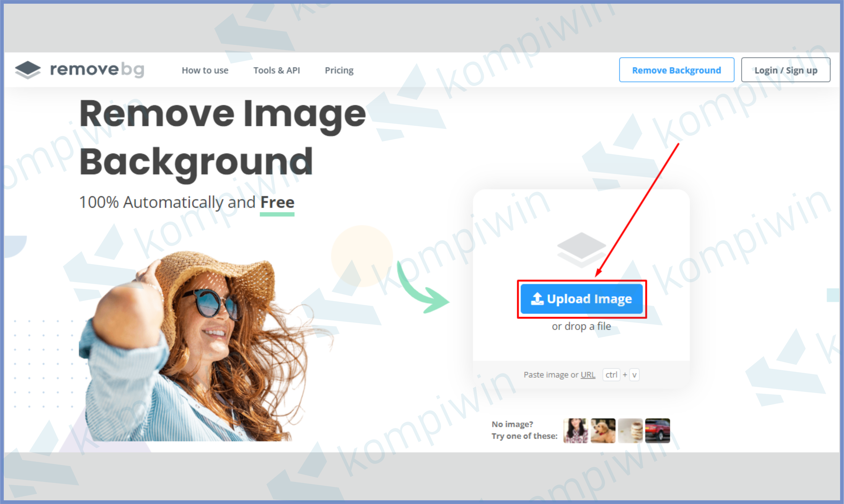This screenshot has height=504, width=844.
Task: Click the upload arrow icon in button
Action: tap(537, 299)
